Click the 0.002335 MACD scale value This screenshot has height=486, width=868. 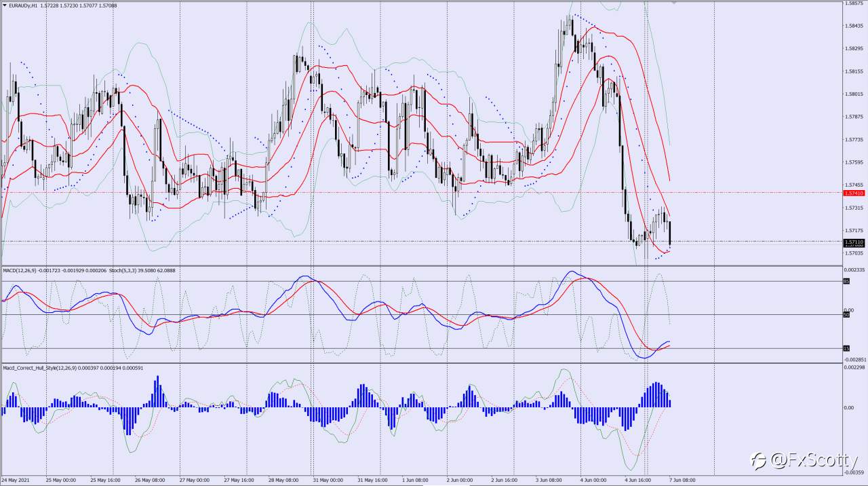click(x=854, y=269)
